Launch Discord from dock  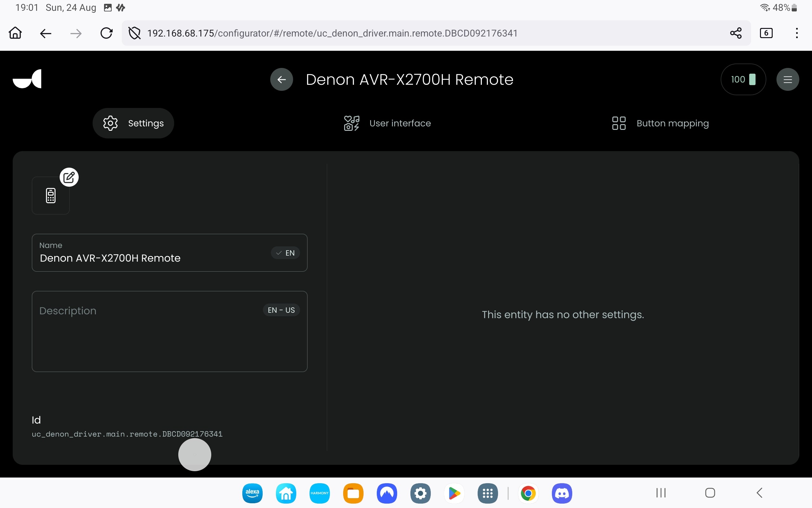(562, 493)
